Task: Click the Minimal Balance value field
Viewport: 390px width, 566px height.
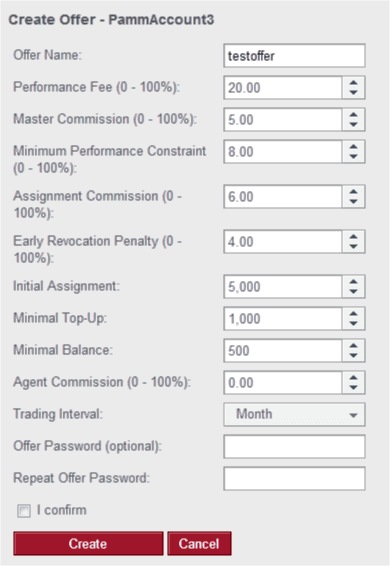Action: point(283,351)
